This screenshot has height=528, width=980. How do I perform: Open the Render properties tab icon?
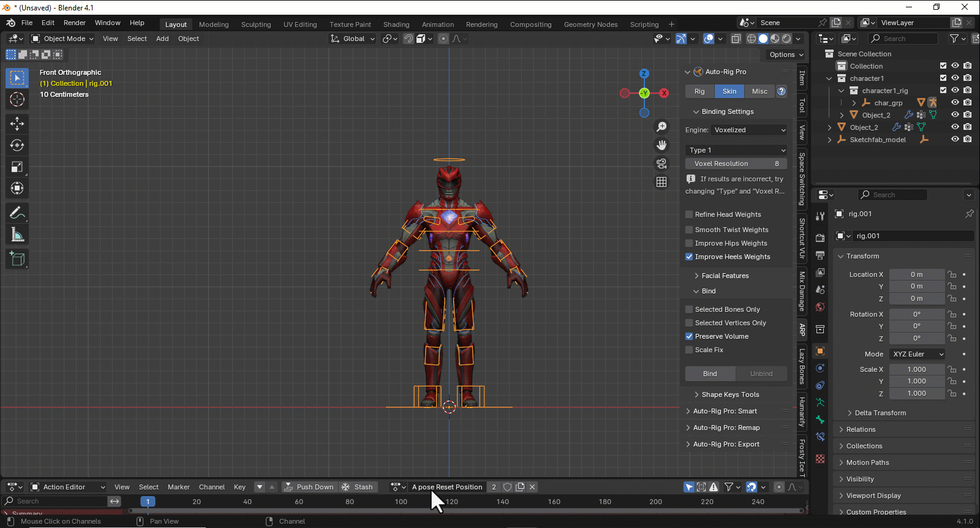click(x=820, y=238)
